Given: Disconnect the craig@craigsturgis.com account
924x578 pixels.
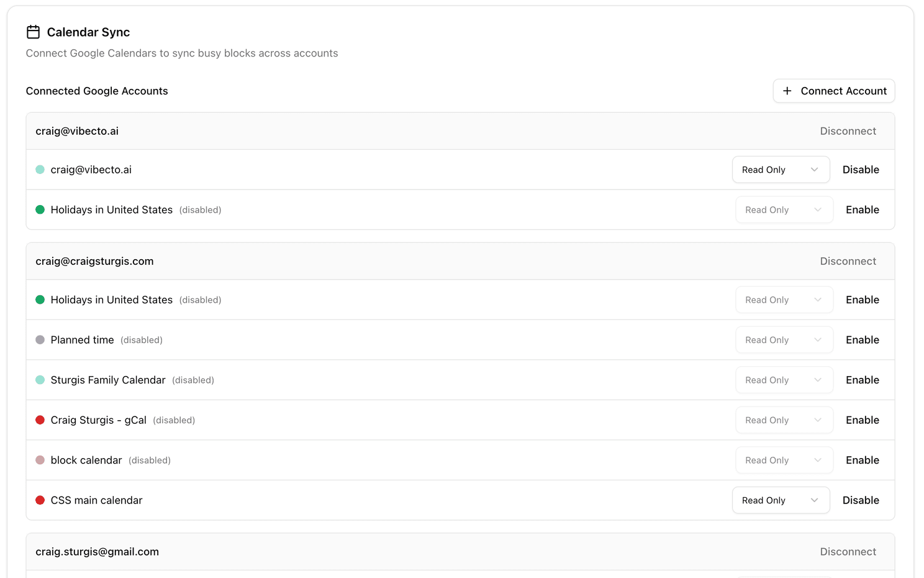Looking at the screenshot, I should [848, 261].
